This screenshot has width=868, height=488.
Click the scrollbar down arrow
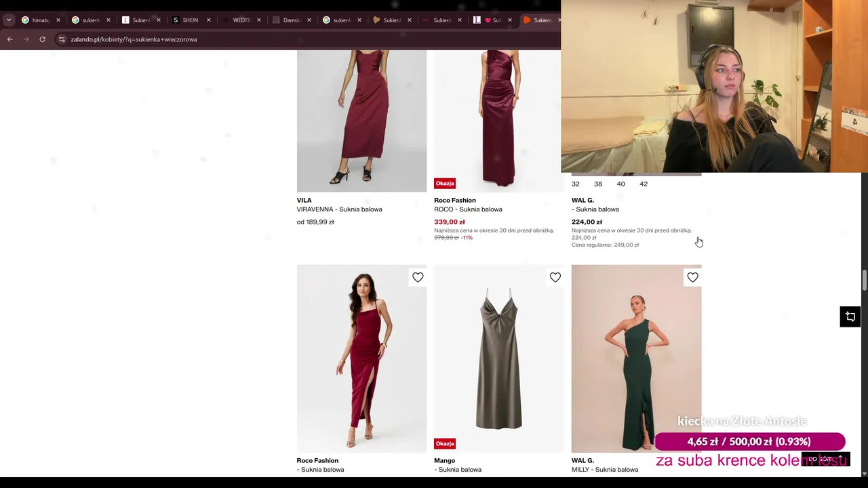(864, 472)
